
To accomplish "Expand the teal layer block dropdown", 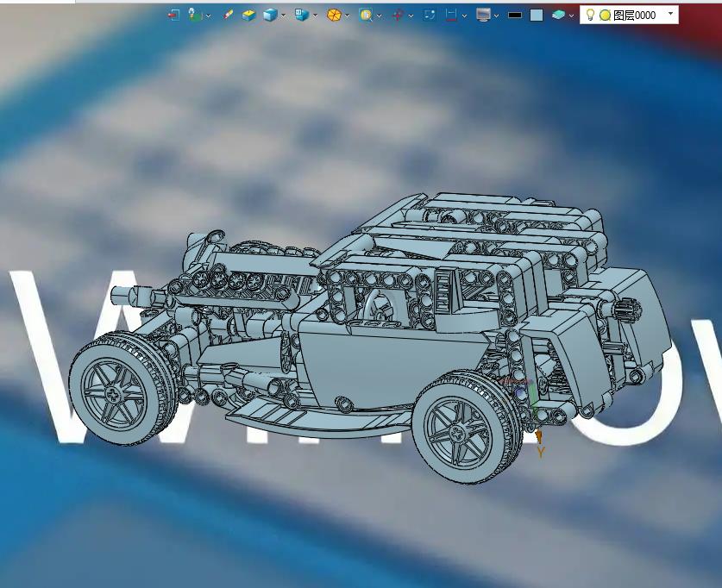I will [x=571, y=16].
